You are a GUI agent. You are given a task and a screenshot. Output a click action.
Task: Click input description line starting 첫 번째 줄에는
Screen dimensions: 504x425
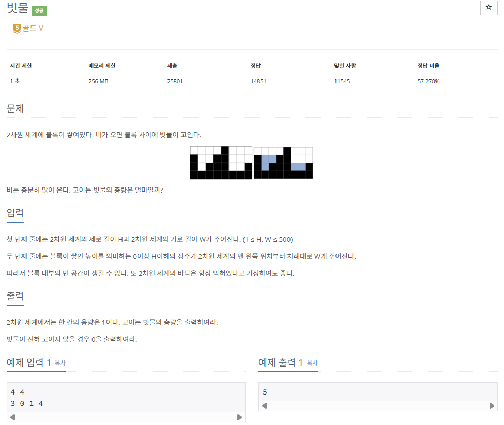pos(150,239)
